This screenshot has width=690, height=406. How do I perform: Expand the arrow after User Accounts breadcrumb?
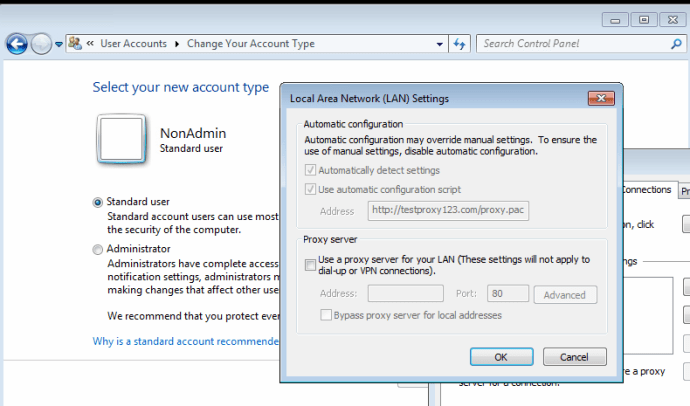point(177,44)
